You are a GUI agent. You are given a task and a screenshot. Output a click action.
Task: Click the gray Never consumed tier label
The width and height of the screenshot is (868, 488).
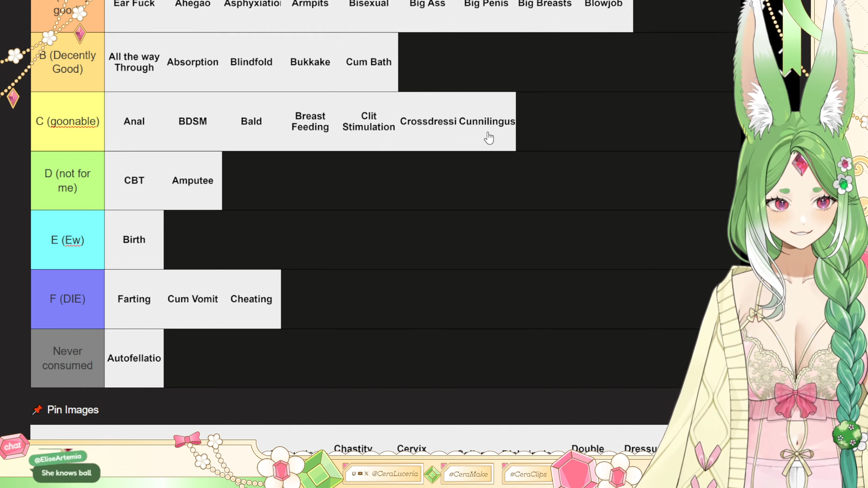tap(67, 358)
